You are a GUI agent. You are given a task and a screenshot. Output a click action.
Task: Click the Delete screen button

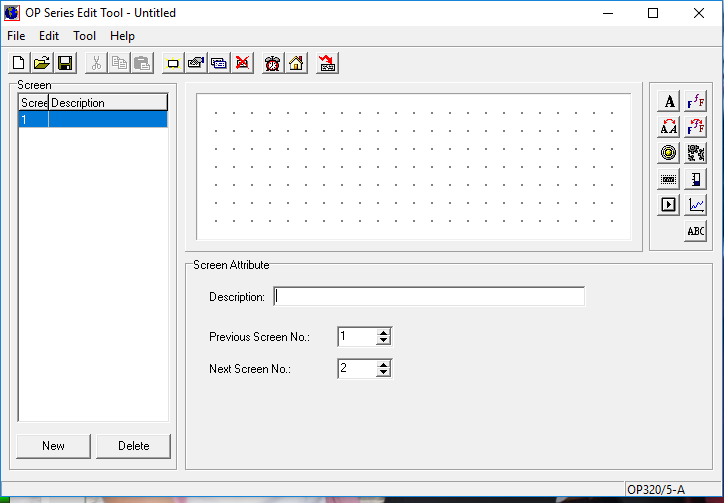coord(133,446)
